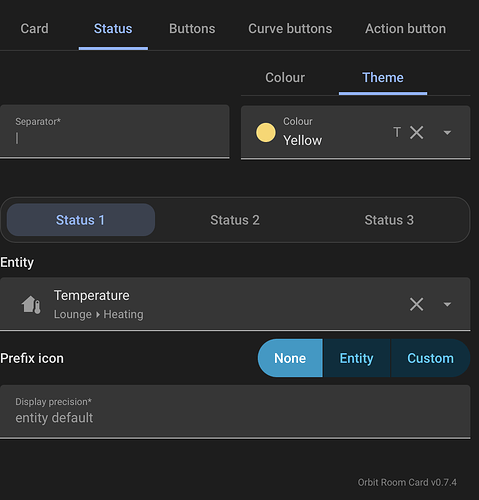
Task: Switch to the Status 3 segment
Action: tap(389, 220)
